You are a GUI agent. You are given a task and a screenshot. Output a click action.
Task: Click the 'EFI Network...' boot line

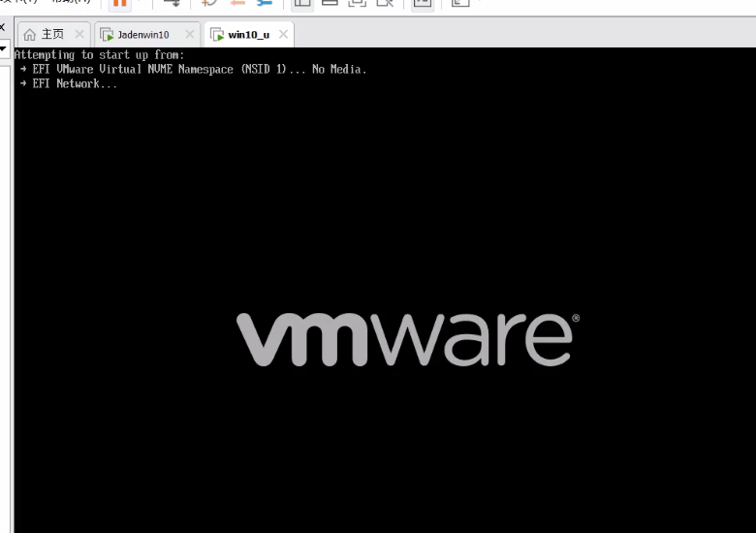coord(69,84)
